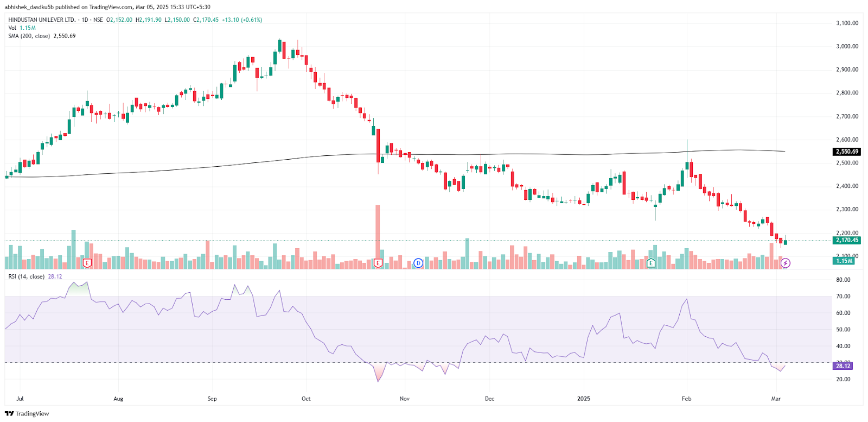The width and height of the screenshot is (868, 422).
Task: Click the TradingView logo at bottom left
Action: 27,414
